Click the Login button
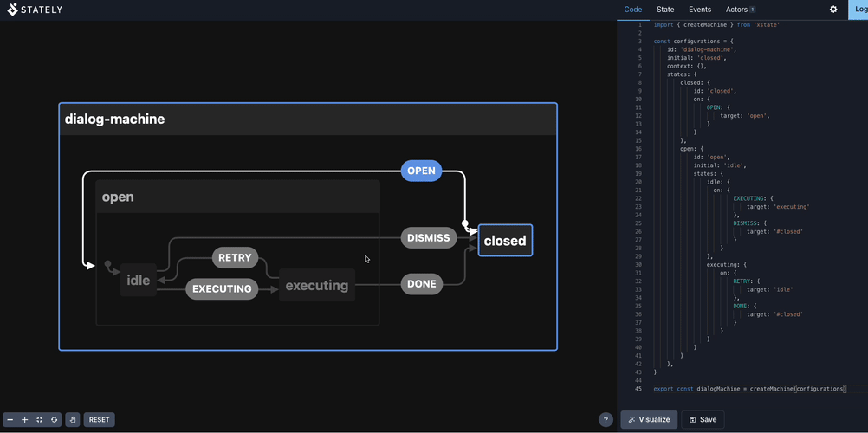 pyautogui.click(x=861, y=10)
